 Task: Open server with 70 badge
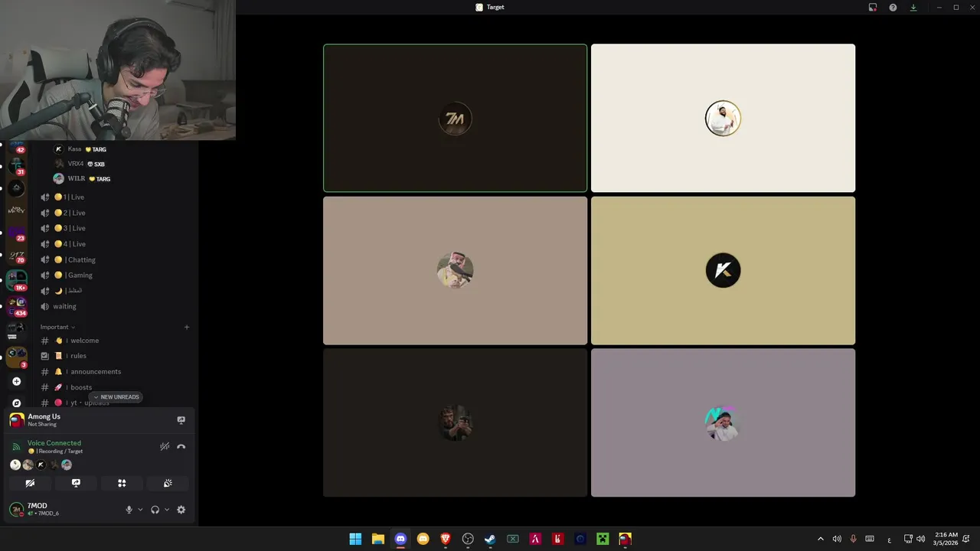pyautogui.click(x=16, y=256)
